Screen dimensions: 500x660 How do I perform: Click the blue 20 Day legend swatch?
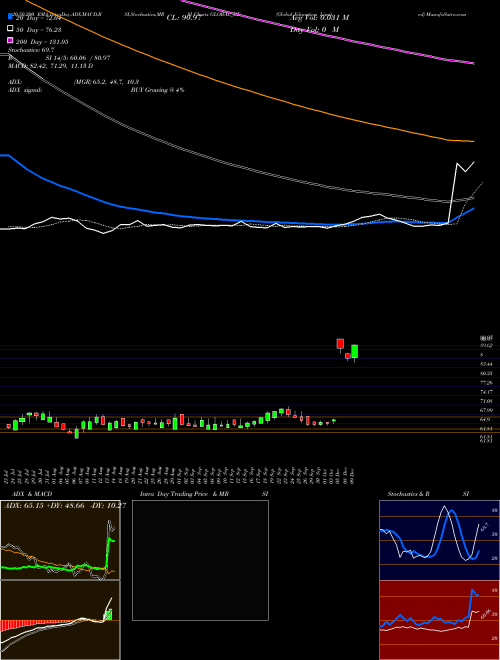pyautogui.click(x=11, y=18)
